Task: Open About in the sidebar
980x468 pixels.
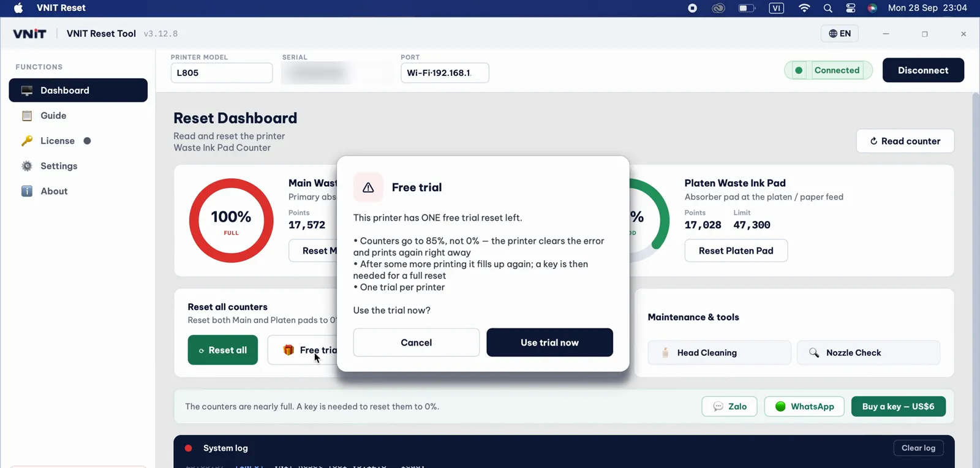Action: [78, 191]
